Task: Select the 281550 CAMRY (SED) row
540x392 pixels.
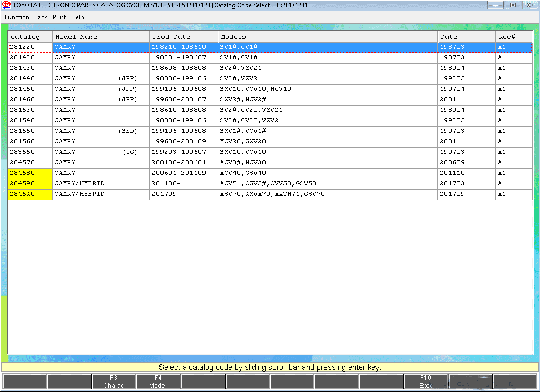Action: pos(270,131)
